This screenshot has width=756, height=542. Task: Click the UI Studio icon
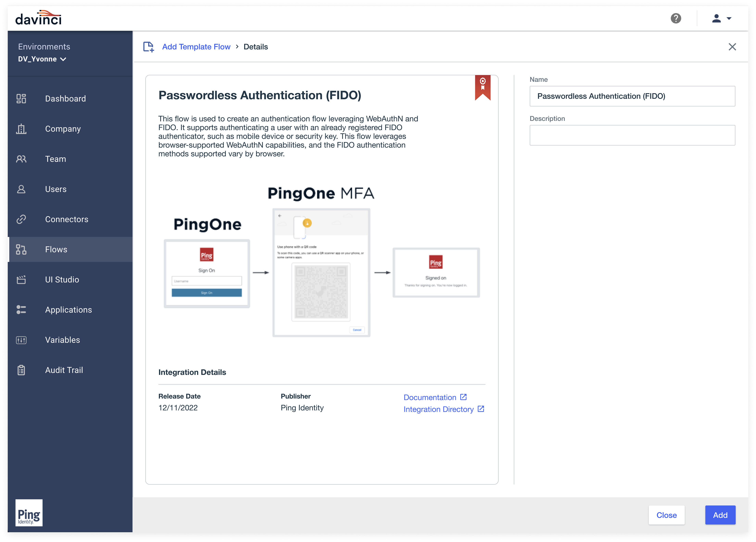(x=21, y=280)
